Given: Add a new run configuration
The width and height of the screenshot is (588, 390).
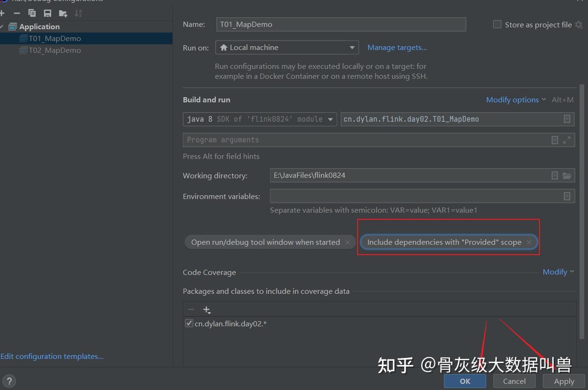Looking at the screenshot, I should [x=3, y=13].
